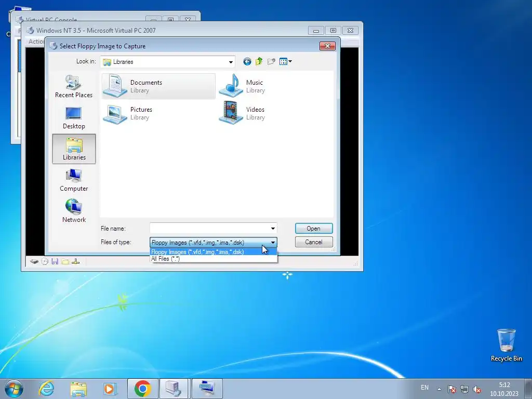Open the Action Center flag icon
Image resolution: width=532 pixels, height=399 pixels.
[451, 389]
